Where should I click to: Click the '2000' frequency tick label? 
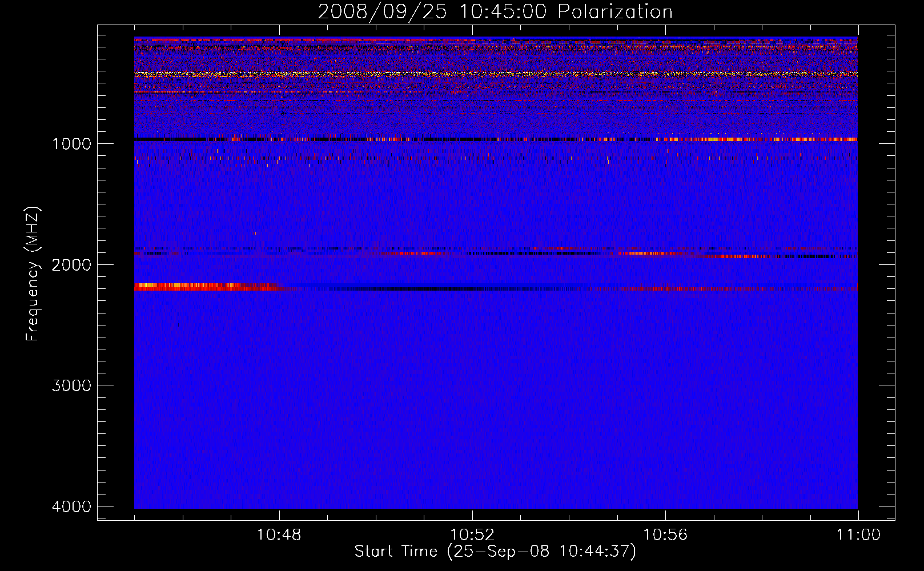[71, 265]
